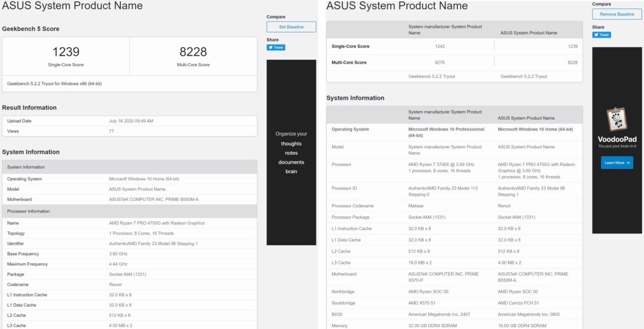Click the Processor Information section header row

click(x=129, y=211)
